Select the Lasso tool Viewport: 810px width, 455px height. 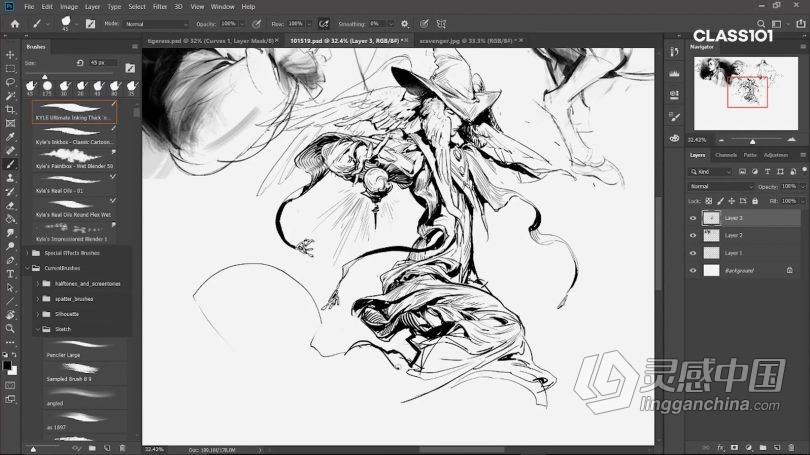[x=10, y=82]
